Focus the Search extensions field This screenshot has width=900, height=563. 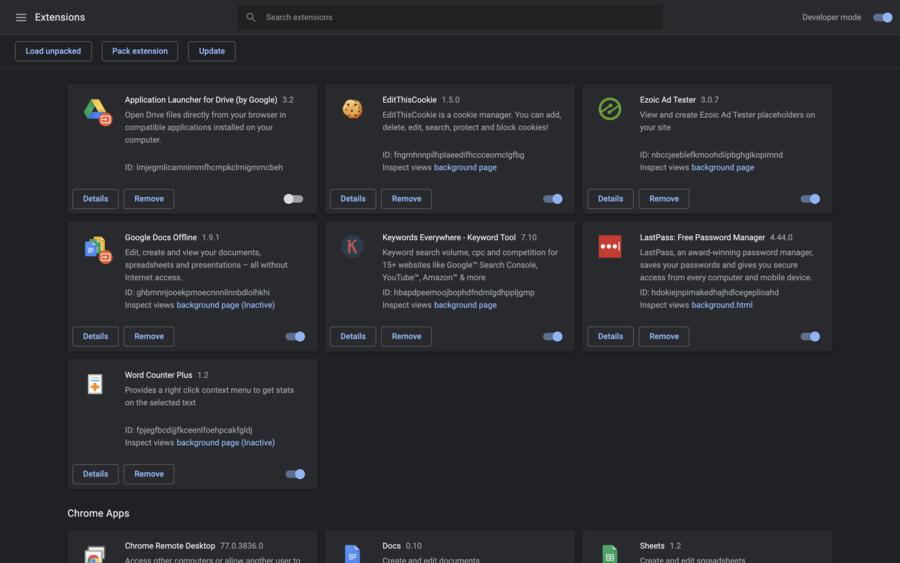click(x=449, y=17)
